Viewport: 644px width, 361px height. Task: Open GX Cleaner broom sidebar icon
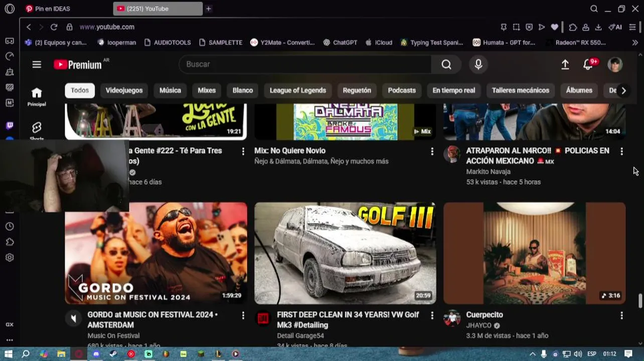[10, 72]
